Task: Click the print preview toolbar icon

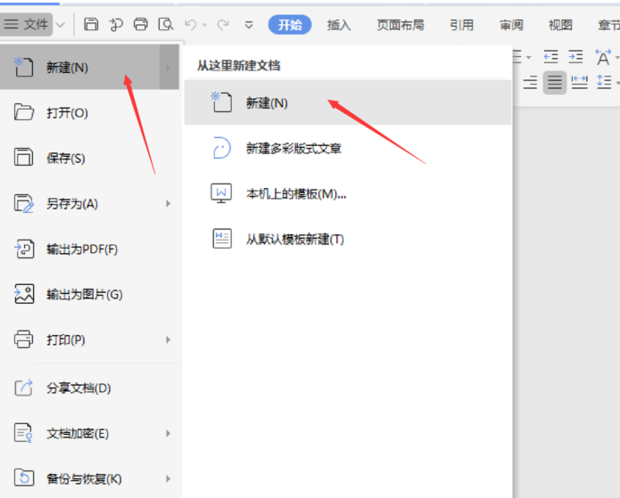Action: (x=166, y=25)
